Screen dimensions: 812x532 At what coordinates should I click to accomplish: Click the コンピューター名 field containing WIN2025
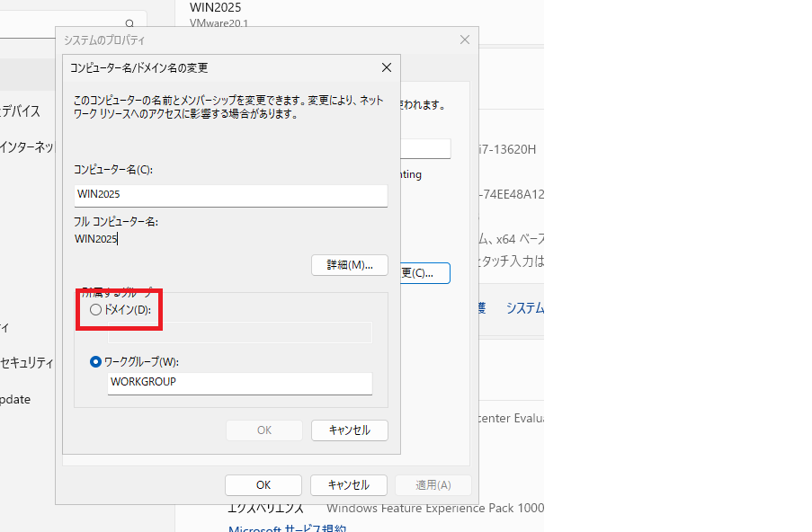click(x=231, y=194)
